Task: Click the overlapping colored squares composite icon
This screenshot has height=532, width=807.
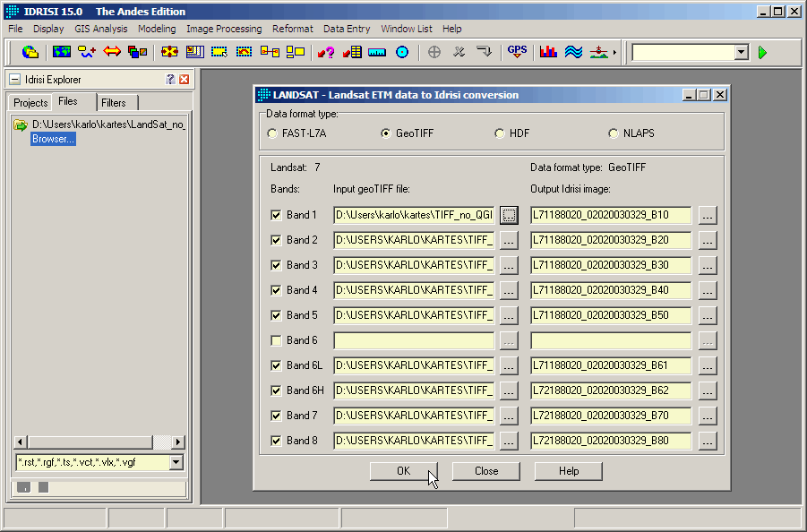Action: (x=137, y=52)
